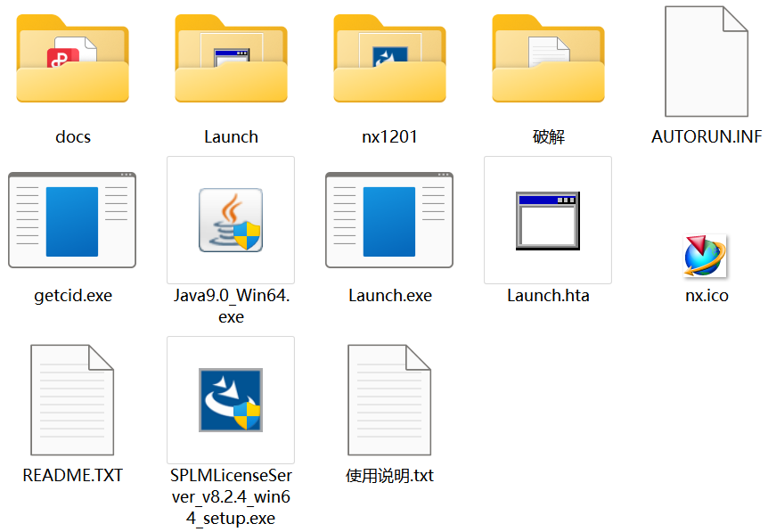
Task: Click the "SPLMLicenseServer_v8.2.4_win64_setup.exe" file name
Action: [231, 496]
